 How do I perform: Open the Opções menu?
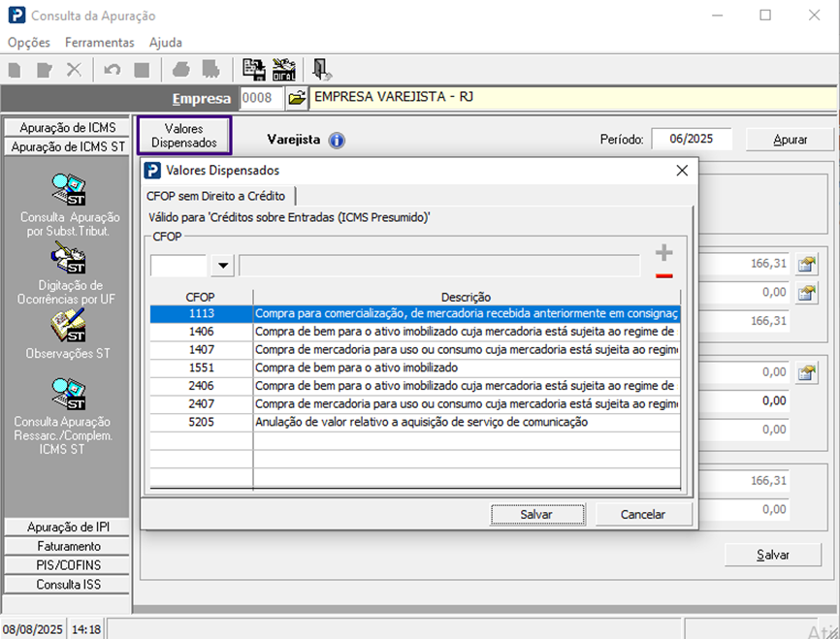click(28, 43)
